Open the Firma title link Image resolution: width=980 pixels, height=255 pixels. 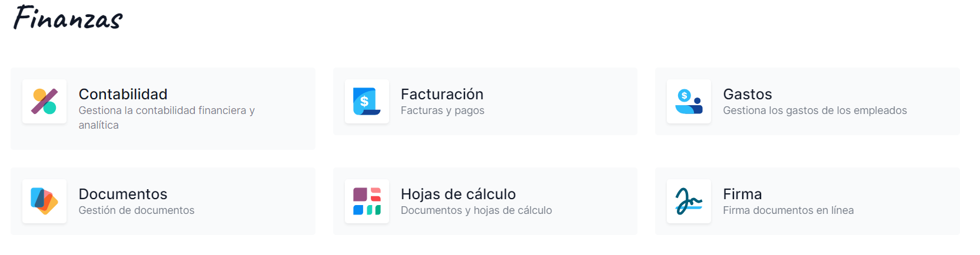[742, 194]
